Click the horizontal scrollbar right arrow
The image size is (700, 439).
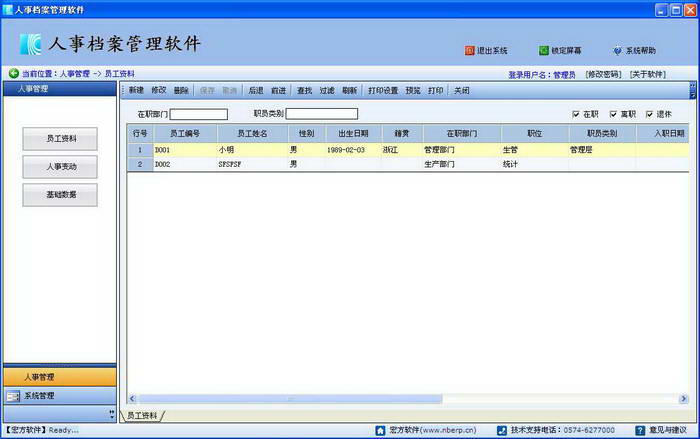[x=683, y=398]
